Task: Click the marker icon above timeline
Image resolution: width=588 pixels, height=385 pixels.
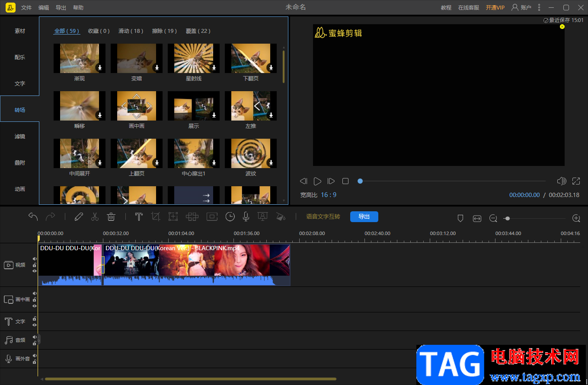Action: (x=460, y=219)
